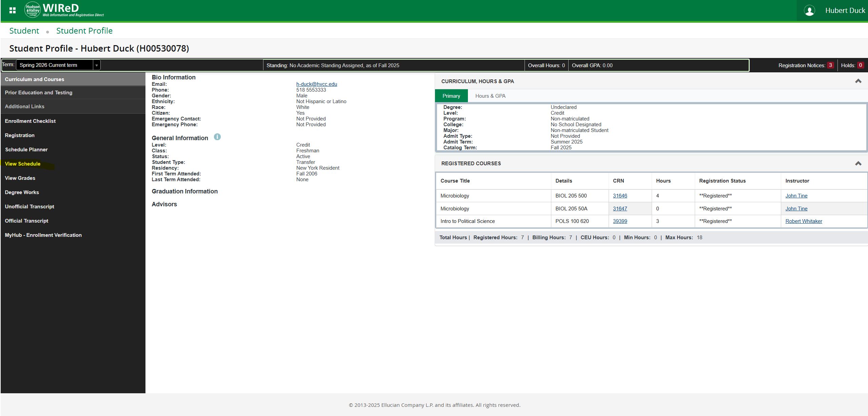Click the General Information info icon
868x416 pixels.
coord(217,137)
